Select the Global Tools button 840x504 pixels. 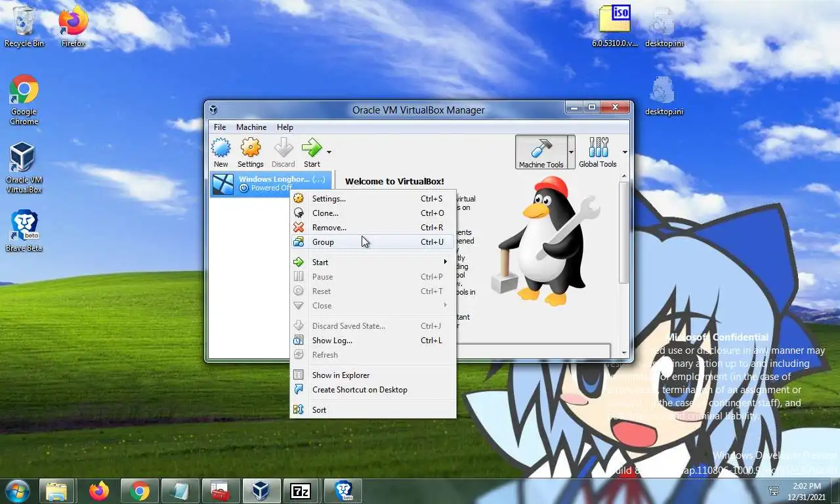click(598, 153)
